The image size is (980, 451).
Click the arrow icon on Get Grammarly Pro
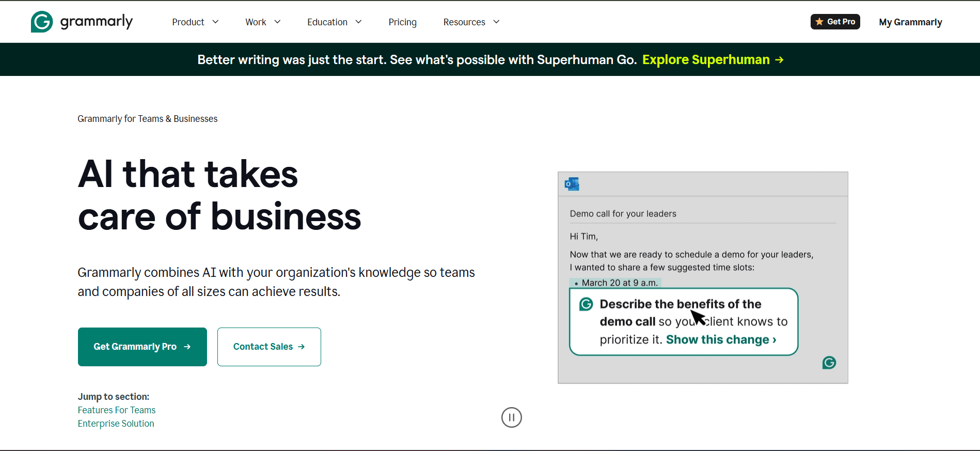(187, 347)
